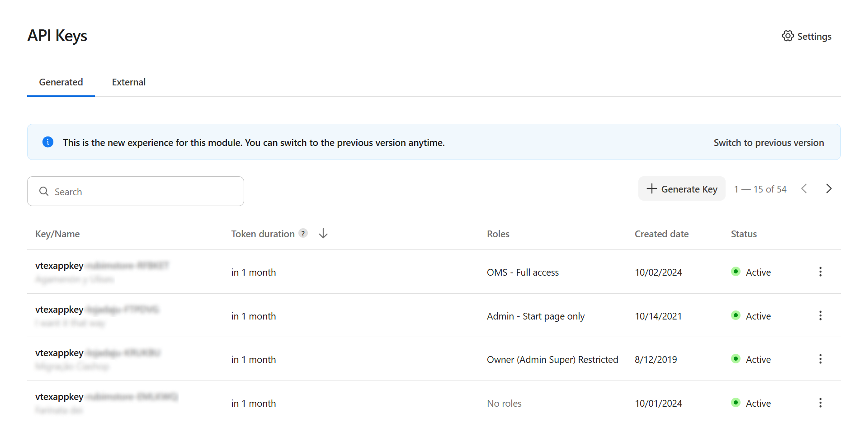Go to next page of keys
Screen dimensions: 868x423
coord(829,189)
